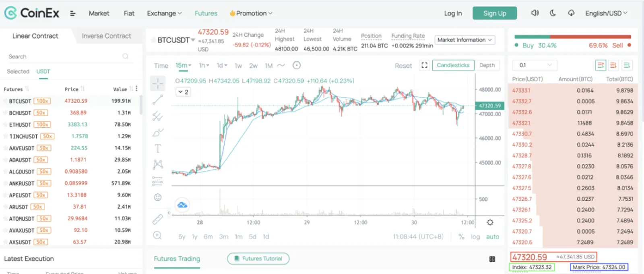Toggle dark mode moon icon
Image resolution: width=644 pixels, height=274 pixels.
553,13
